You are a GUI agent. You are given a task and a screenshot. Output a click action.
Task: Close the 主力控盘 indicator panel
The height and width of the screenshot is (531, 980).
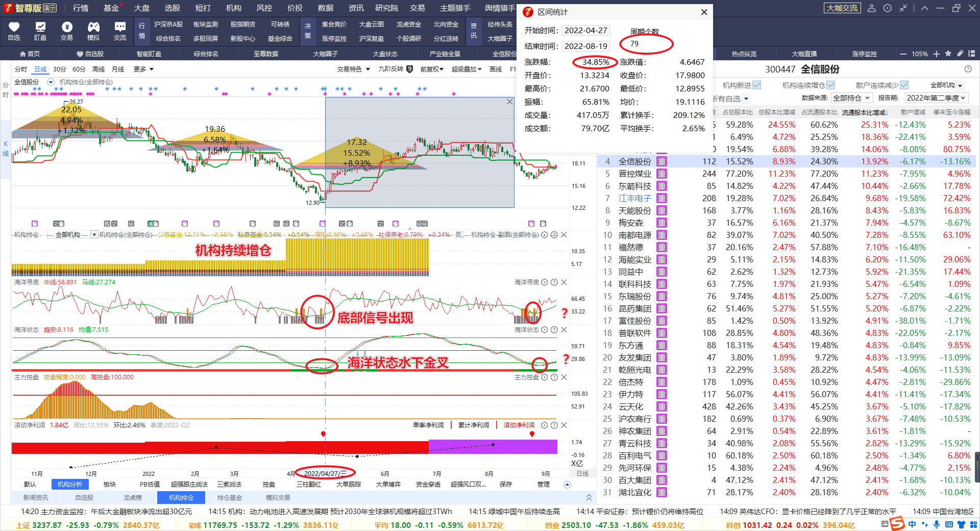coord(563,377)
